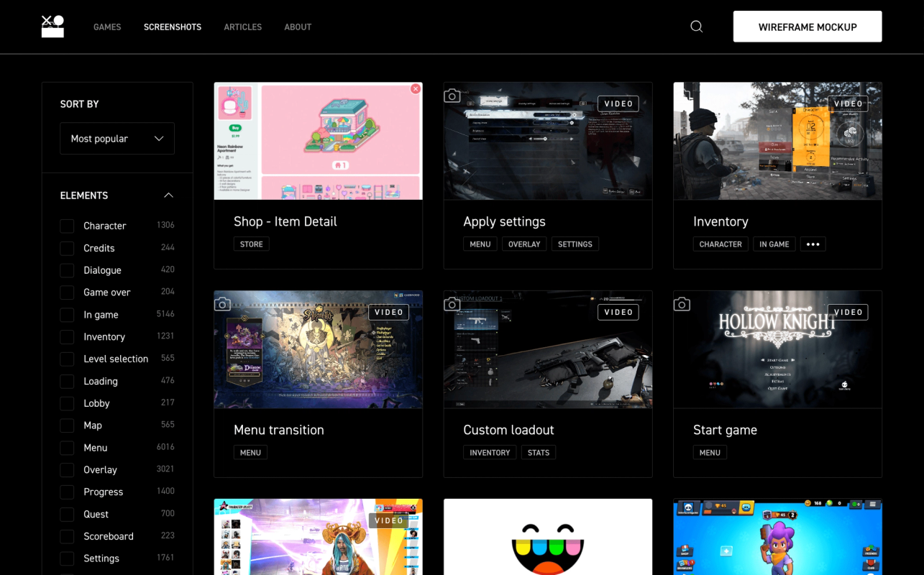Toggle the Level selection checkbox

pyautogui.click(x=67, y=359)
